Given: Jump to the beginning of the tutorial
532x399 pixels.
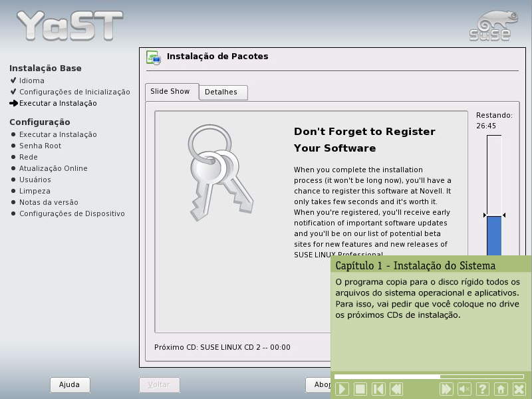Looking at the screenshot, I should coord(378,389).
